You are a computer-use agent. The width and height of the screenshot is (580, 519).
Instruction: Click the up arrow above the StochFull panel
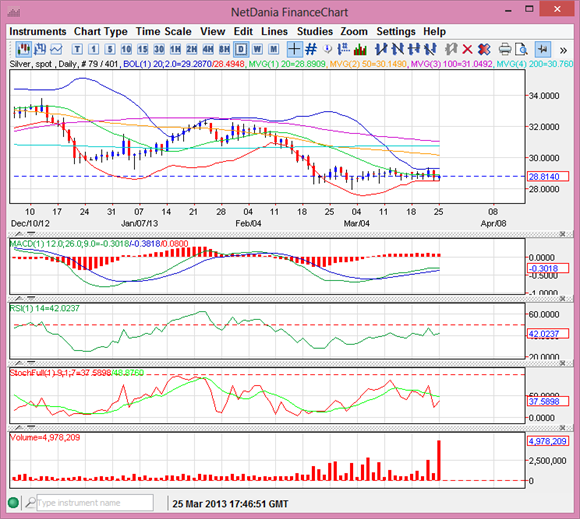tap(18, 363)
